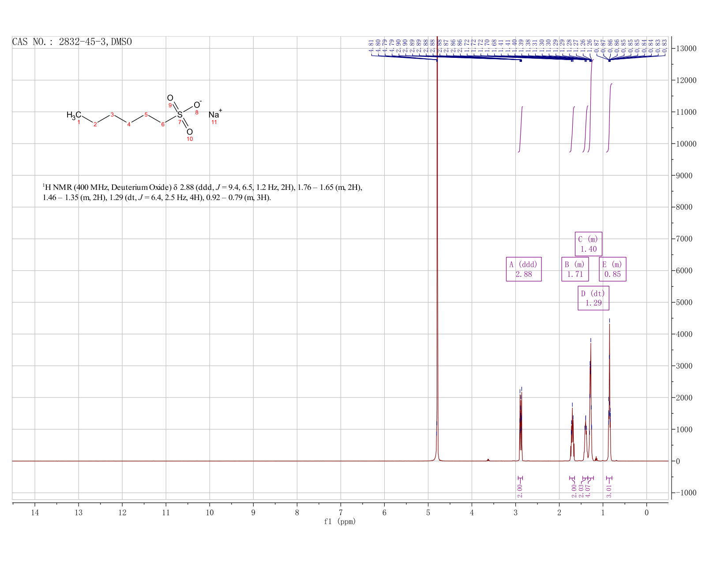Click the 1H NMR report text line

tap(202, 193)
